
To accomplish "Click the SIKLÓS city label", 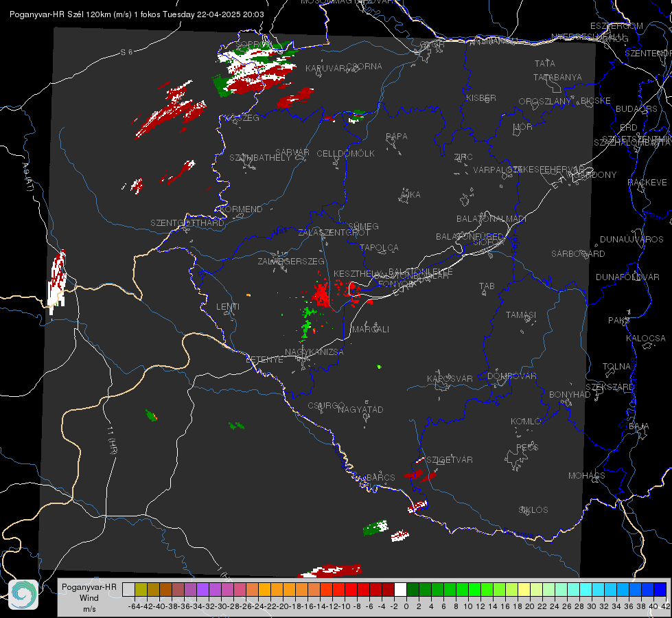I will point(533,510).
